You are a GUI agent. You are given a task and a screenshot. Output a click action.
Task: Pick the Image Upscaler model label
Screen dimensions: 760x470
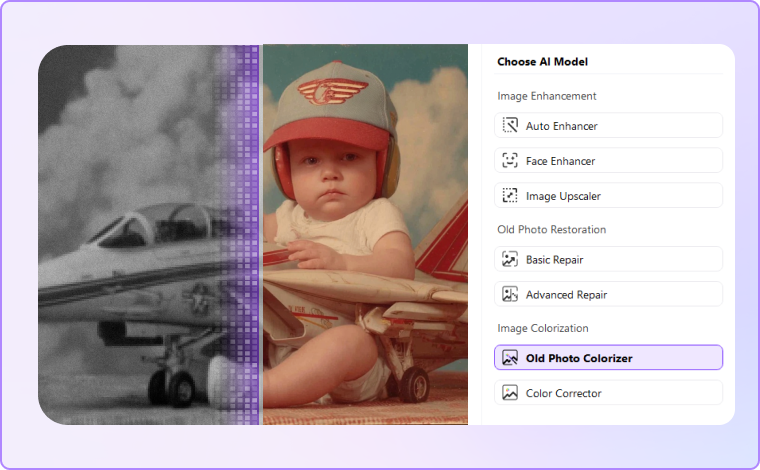coord(563,196)
